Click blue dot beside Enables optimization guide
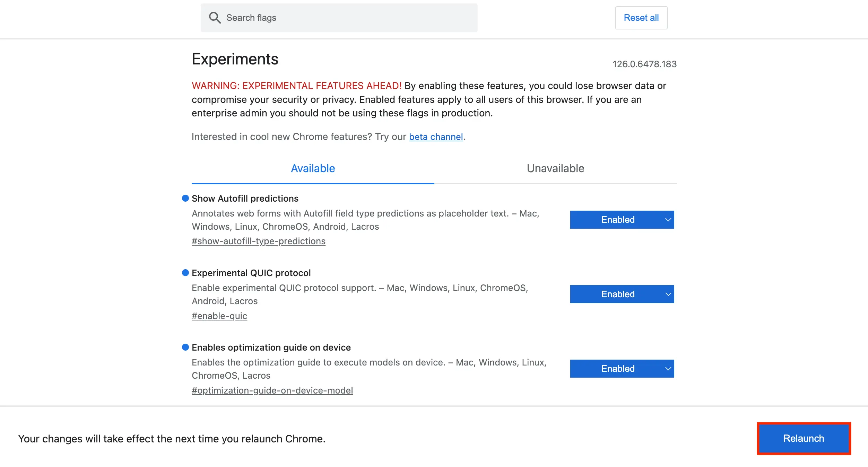This screenshot has width=868, height=467. coord(185,347)
